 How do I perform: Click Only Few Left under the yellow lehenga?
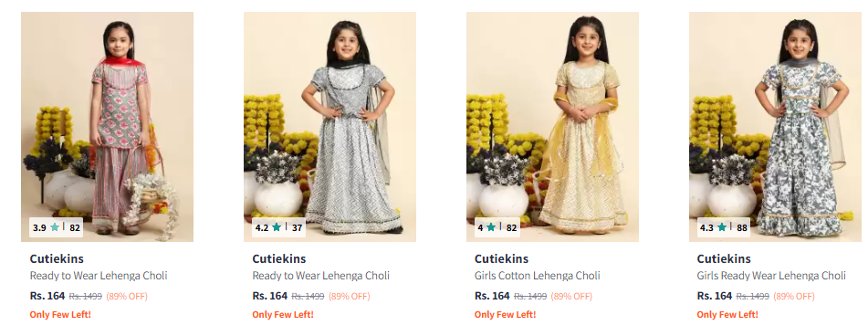point(505,314)
